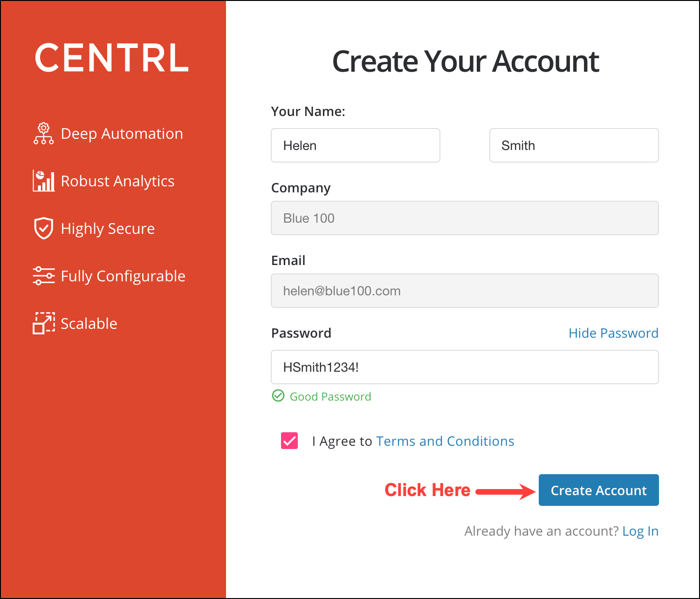Image resolution: width=700 pixels, height=599 pixels.
Task: Hide the password text
Action: 613,333
